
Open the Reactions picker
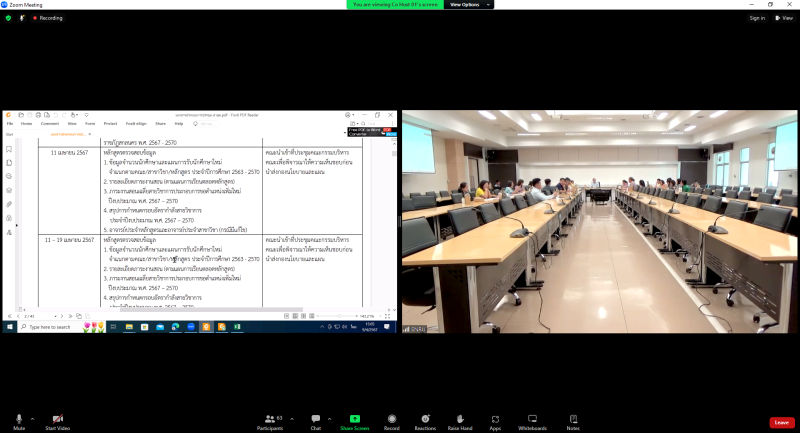point(425,419)
